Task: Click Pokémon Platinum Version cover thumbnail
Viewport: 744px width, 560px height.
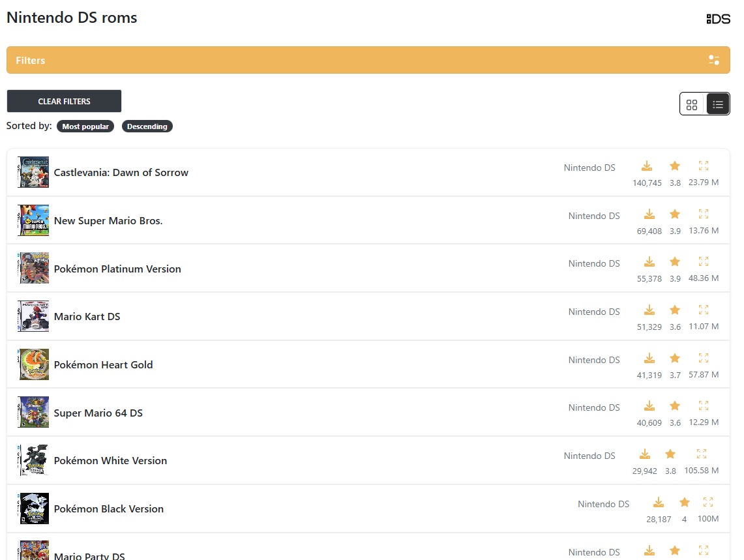Action: pos(33,268)
